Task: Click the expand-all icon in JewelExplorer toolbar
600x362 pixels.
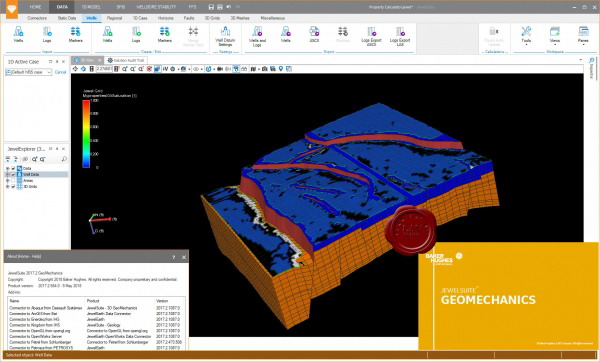Action: coord(8,159)
